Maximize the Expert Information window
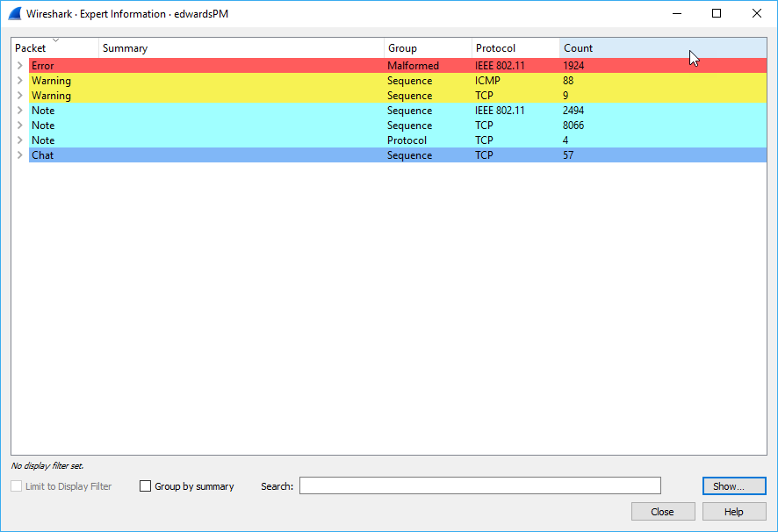The height and width of the screenshot is (532, 778). [x=717, y=13]
